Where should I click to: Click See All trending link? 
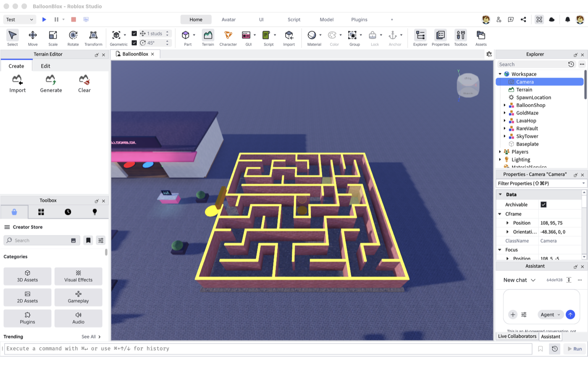91,337
